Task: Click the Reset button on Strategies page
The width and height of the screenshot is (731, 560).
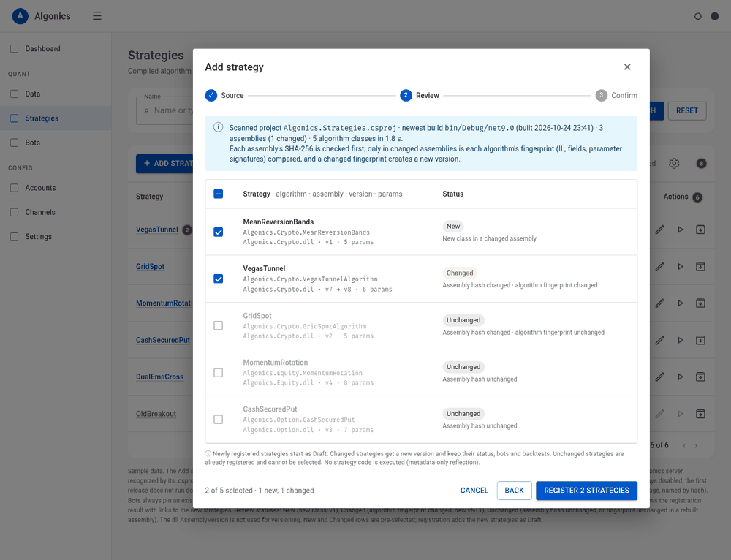Action: [686, 110]
